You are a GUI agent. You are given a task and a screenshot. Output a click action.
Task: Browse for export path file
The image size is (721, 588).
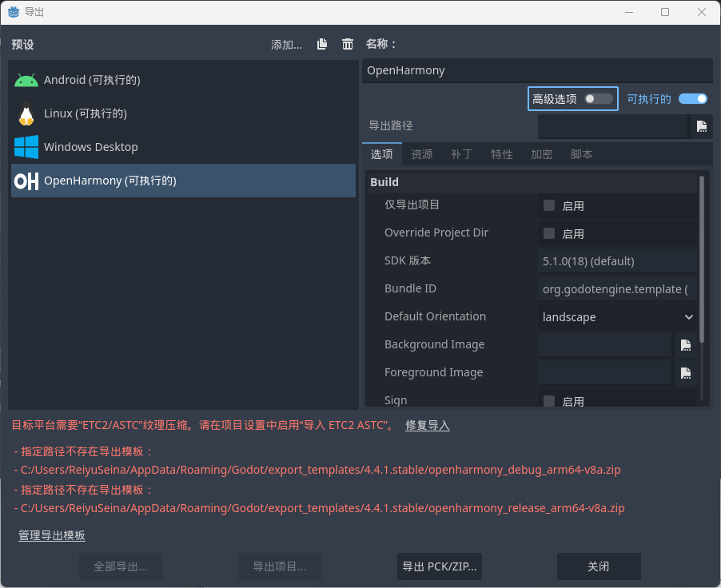pos(702,126)
